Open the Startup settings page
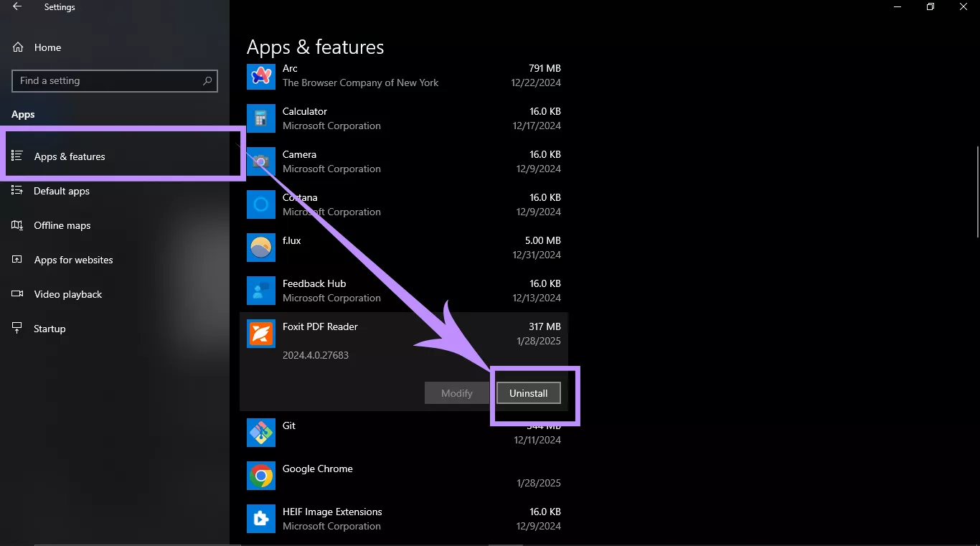 coord(50,329)
